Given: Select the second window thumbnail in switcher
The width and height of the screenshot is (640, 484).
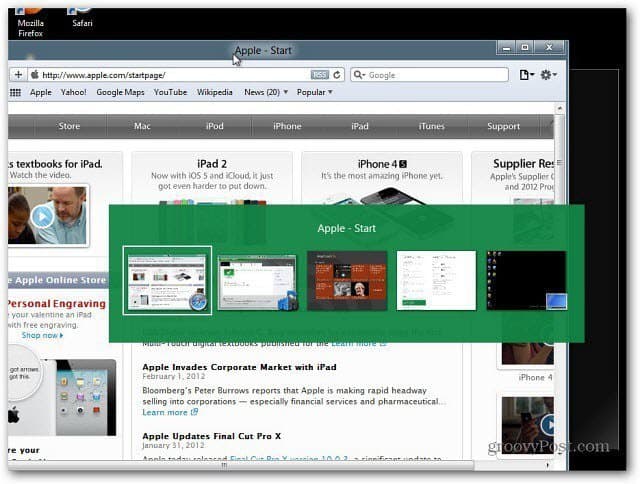Looking at the screenshot, I should 257,282.
